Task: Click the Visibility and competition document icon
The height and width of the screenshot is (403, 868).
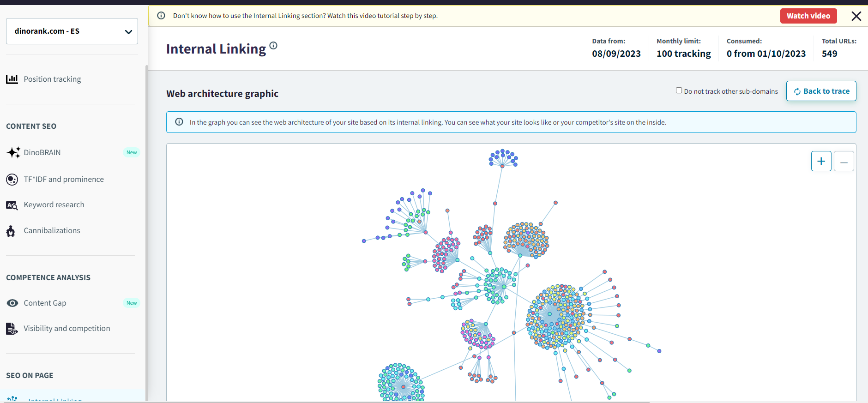Action: (12, 329)
